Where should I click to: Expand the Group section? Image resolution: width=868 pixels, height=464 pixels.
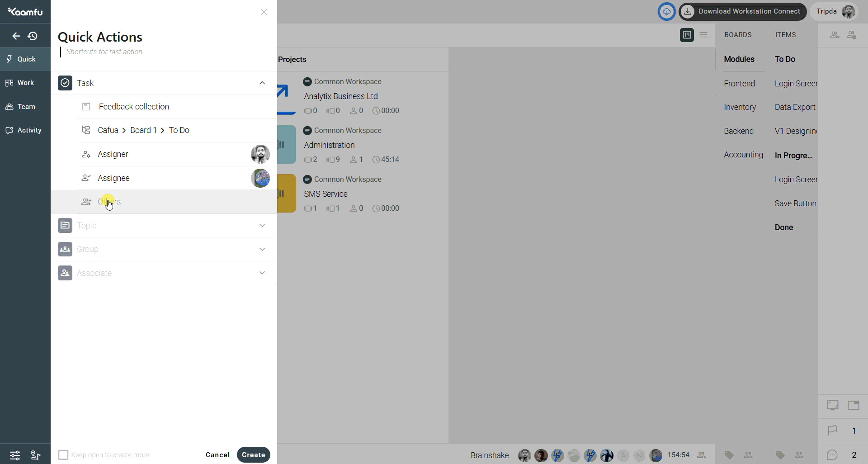(x=262, y=249)
